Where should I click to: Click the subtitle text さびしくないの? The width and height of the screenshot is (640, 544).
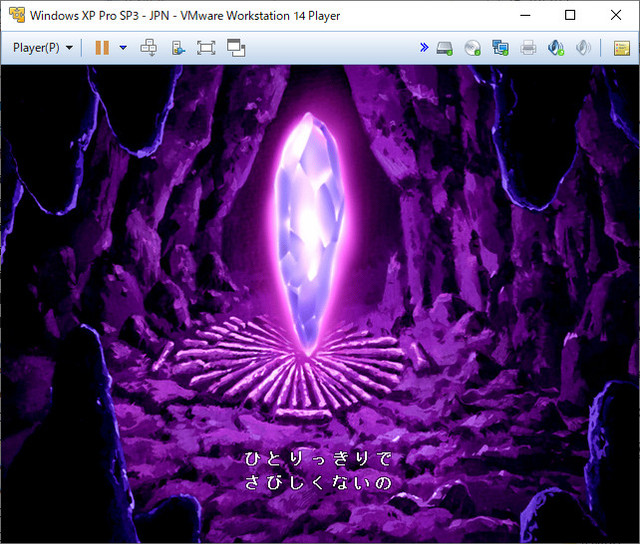[318, 483]
